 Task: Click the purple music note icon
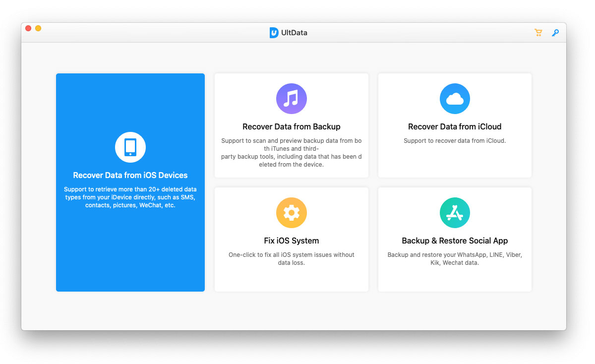pyautogui.click(x=292, y=99)
